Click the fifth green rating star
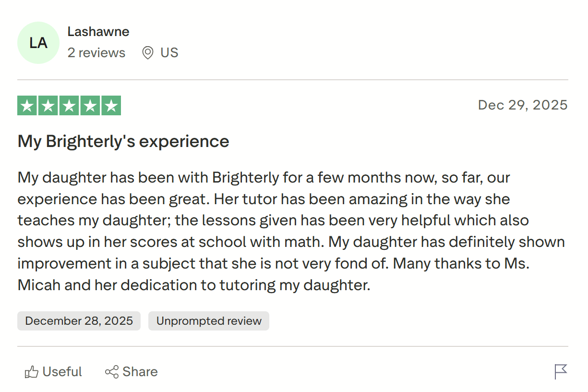 pyautogui.click(x=111, y=106)
